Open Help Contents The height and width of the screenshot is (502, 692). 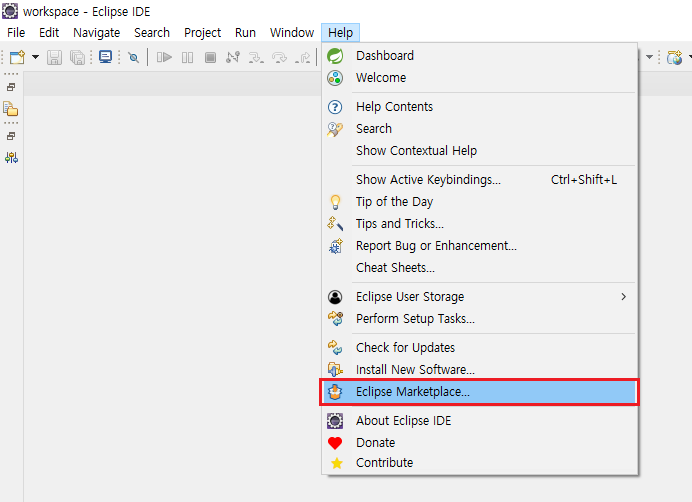click(479, 107)
